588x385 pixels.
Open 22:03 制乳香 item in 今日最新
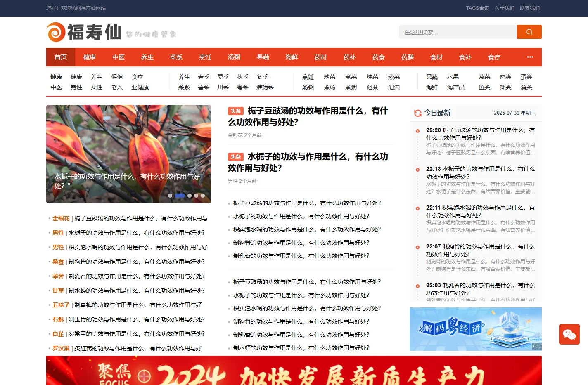[x=480, y=289]
